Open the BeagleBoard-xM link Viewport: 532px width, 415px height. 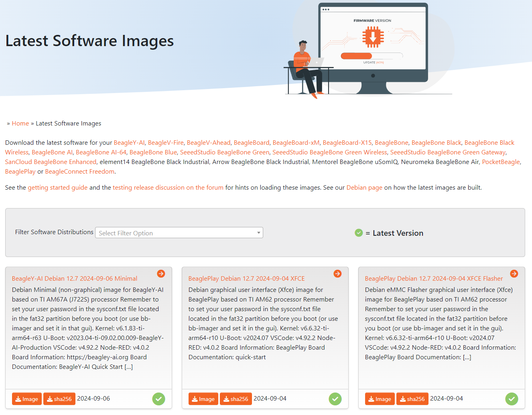click(x=296, y=143)
